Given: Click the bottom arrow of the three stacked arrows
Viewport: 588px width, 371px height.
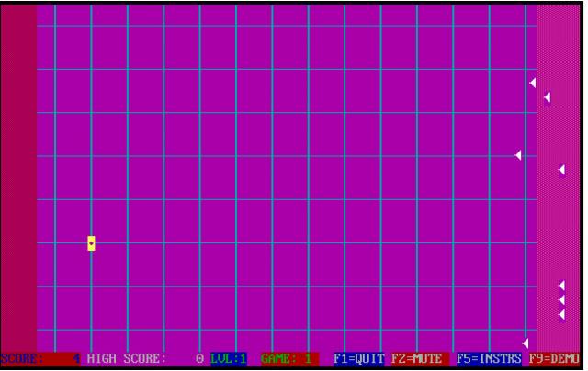Looking at the screenshot, I should click(x=561, y=315).
